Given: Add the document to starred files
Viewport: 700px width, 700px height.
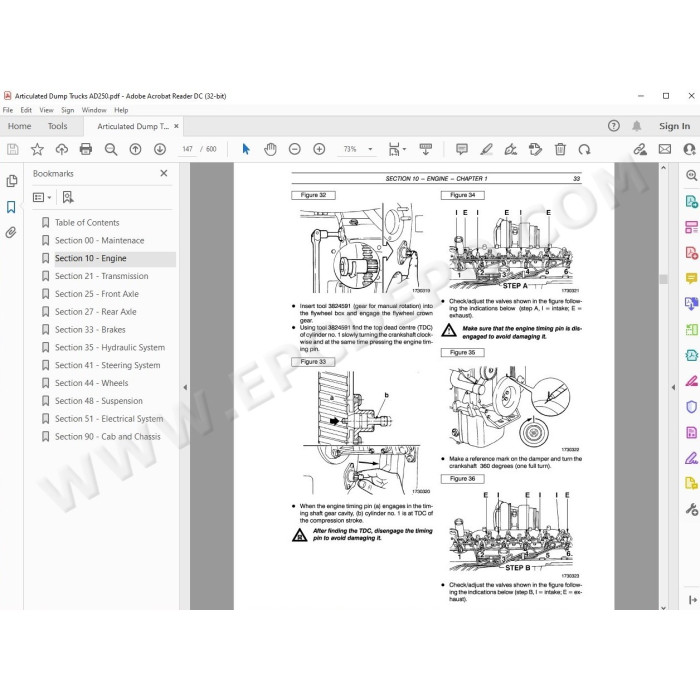Looking at the screenshot, I should 37,149.
